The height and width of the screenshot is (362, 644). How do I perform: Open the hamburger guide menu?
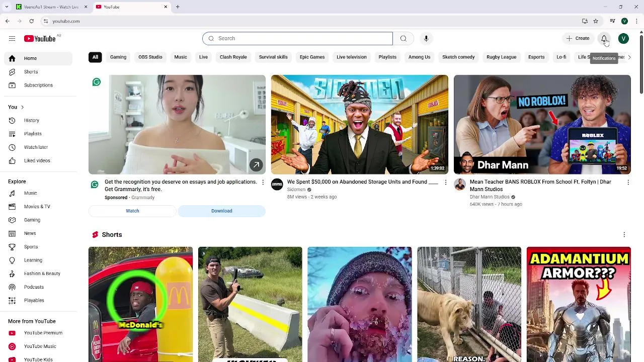[x=12, y=38]
